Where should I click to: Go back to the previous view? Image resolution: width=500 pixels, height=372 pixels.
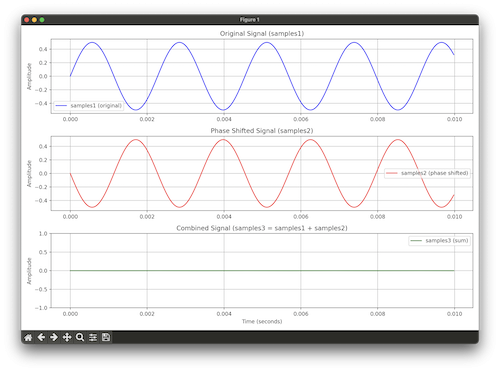click(41, 337)
